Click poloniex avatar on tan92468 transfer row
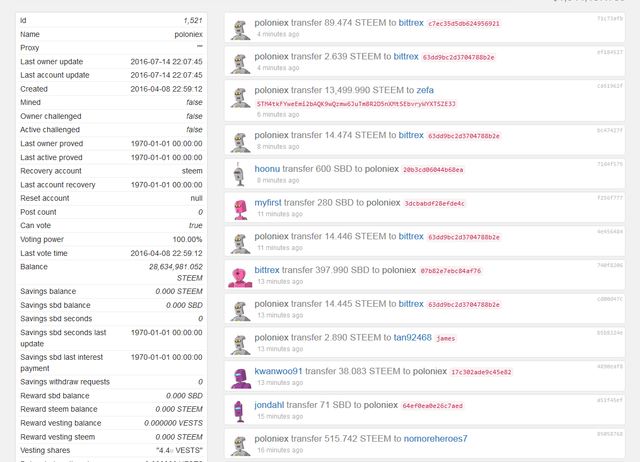Image resolution: width=640 pixels, height=462 pixels. tap(240, 345)
